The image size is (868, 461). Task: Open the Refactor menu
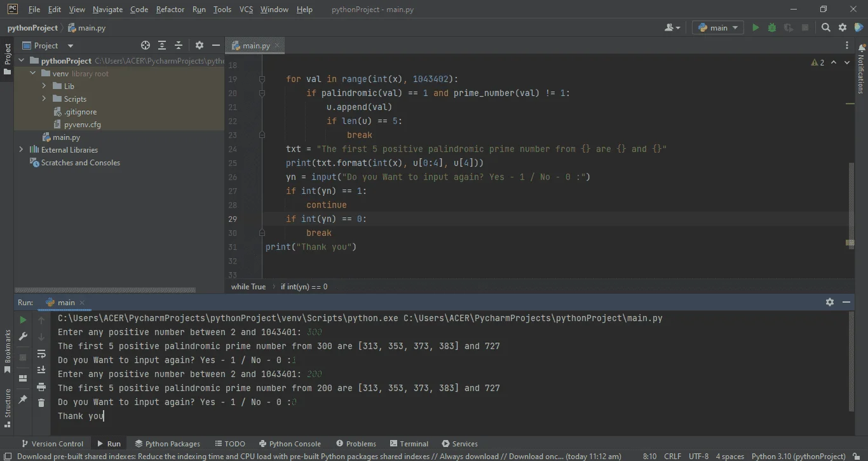[170, 10]
